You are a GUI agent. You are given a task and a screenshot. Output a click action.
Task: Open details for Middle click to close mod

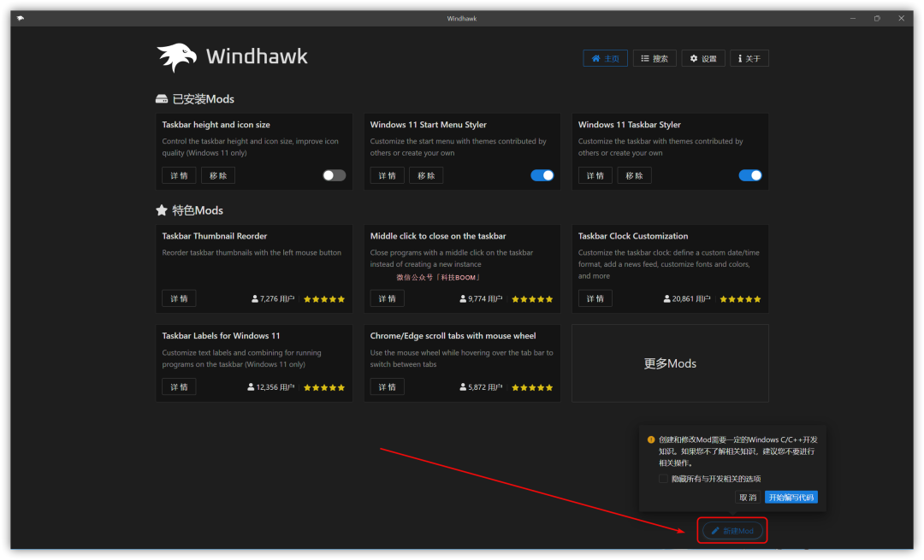[387, 298]
